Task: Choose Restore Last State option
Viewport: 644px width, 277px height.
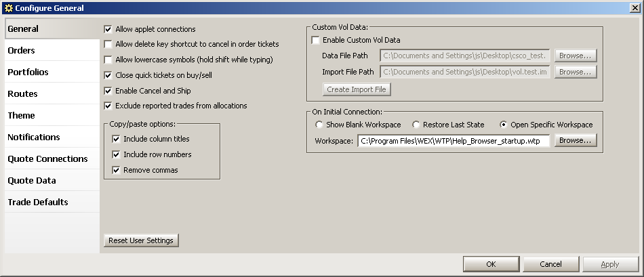Action: (x=416, y=125)
